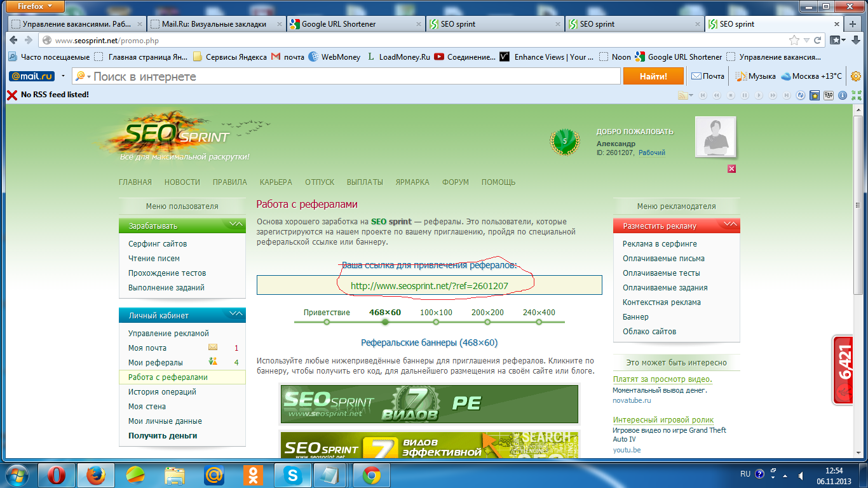
Task: Click the blue info icon in toolbar
Action: click(x=843, y=95)
